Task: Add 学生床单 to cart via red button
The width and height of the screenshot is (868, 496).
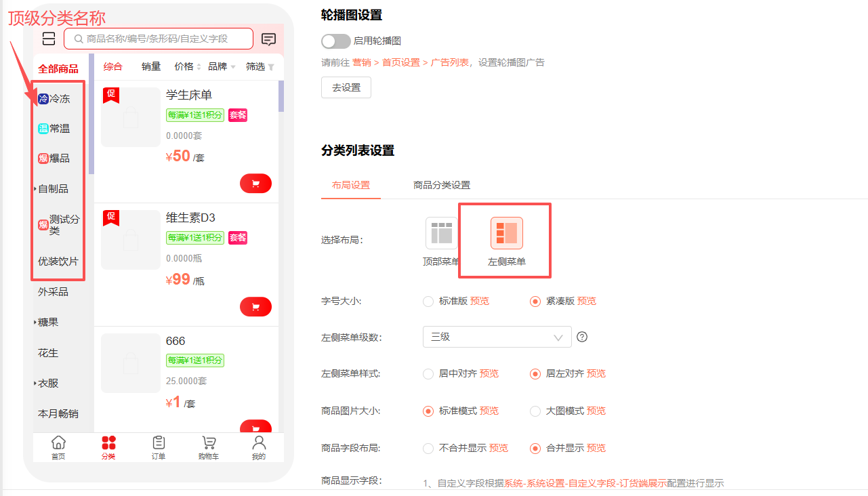Action: [x=255, y=184]
